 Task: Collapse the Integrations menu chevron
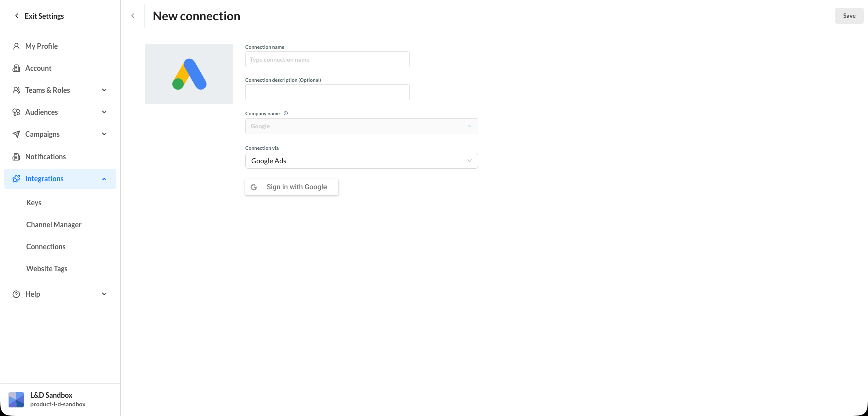pos(104,179)
